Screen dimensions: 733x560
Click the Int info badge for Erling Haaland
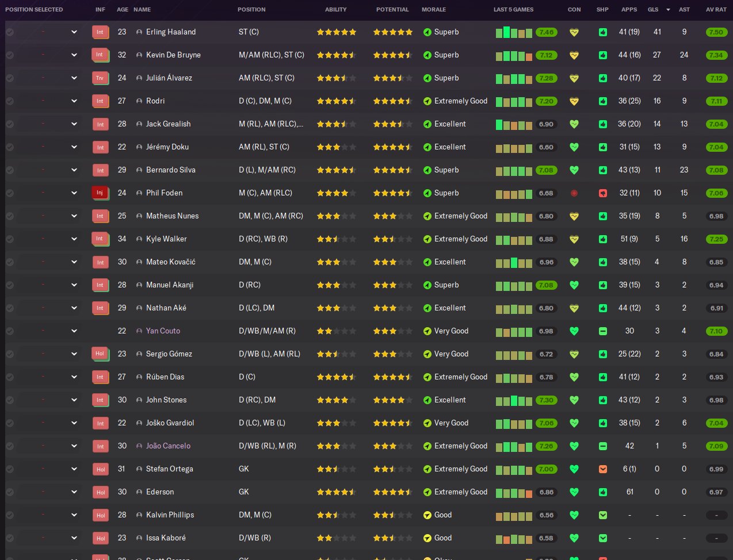click(x=100, y=32)
